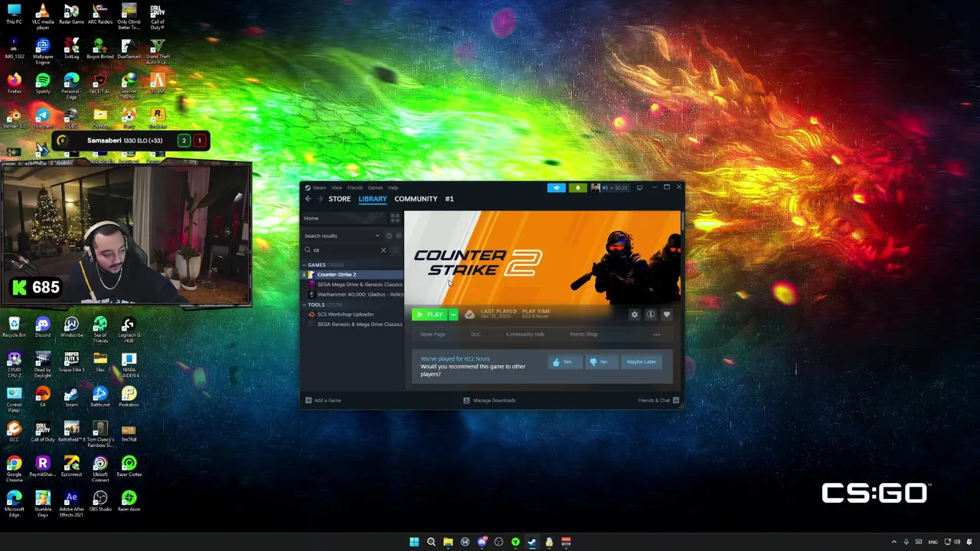The width and height of the screenshot is (980, 551).
Task: Switch to the Store tab in Steam
Action: [339, 199]
